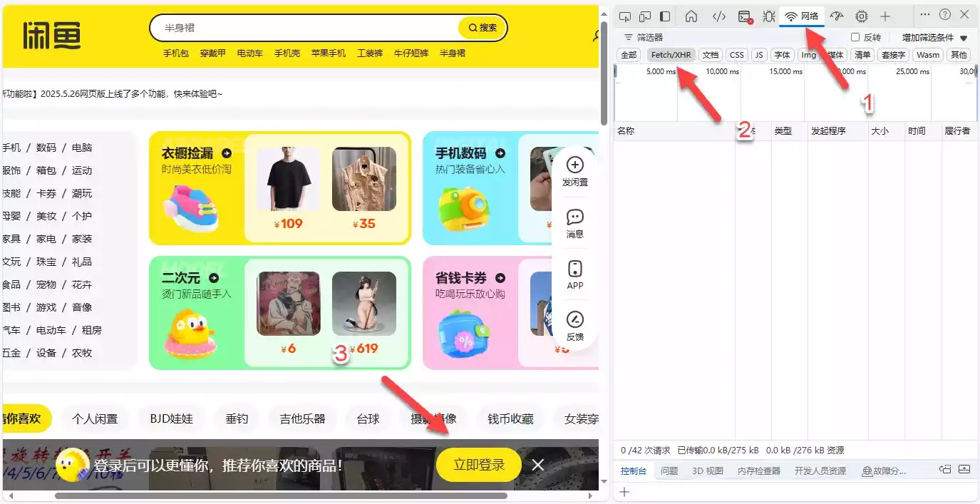The height and width of the screenshot is (504, 980).
Task: Toggle device emulation icon in DevTools
Action: click(645, 16)
